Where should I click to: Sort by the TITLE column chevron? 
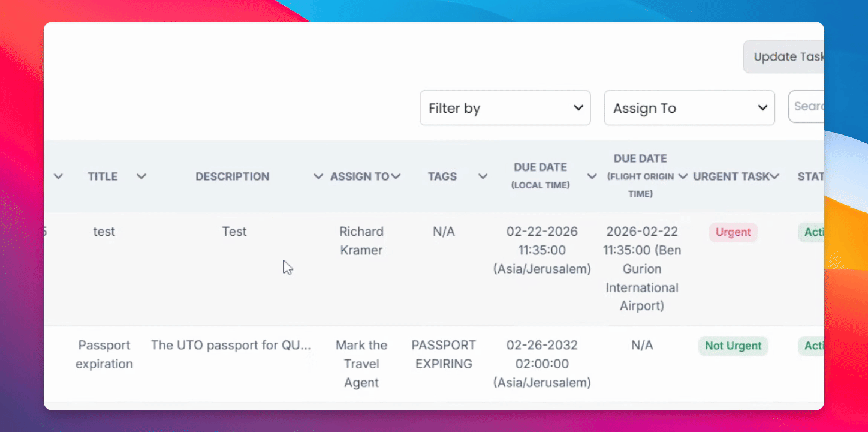[x=141, y=176]
